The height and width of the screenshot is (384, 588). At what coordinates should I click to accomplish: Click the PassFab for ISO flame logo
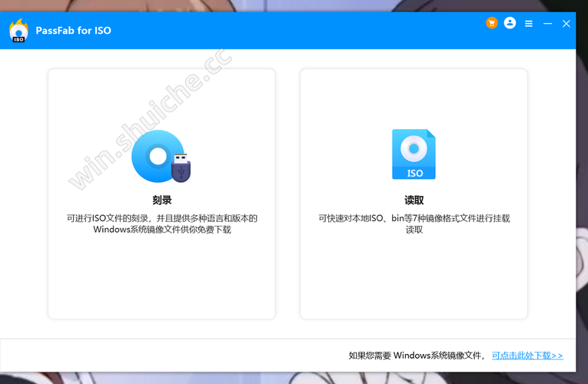18,31
